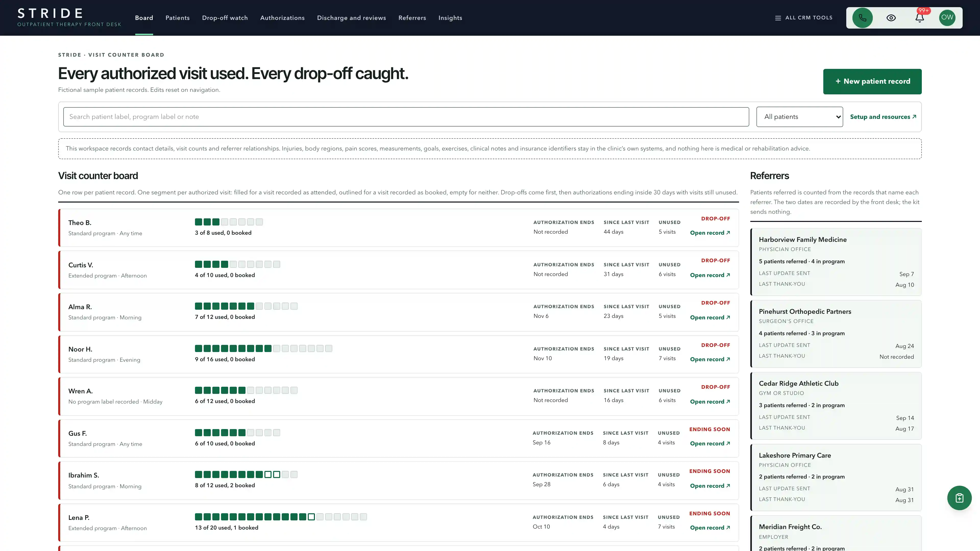
Task: Select the Ibrahim S. patient name
Action: click(x=84, y=475)
